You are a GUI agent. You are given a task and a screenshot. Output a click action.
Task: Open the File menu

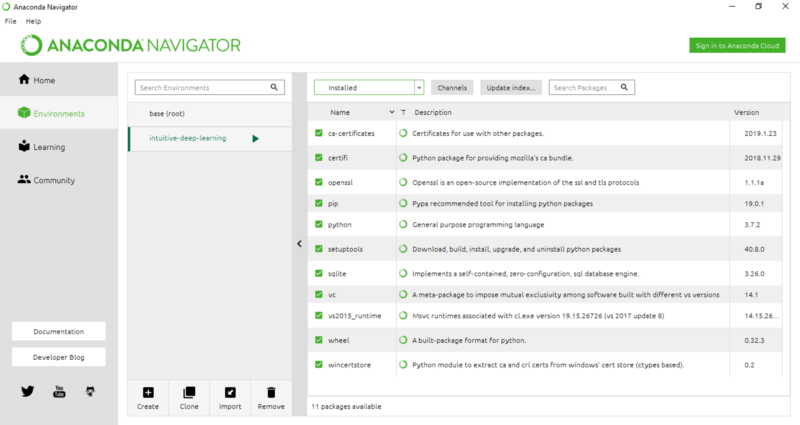[10, 21]
